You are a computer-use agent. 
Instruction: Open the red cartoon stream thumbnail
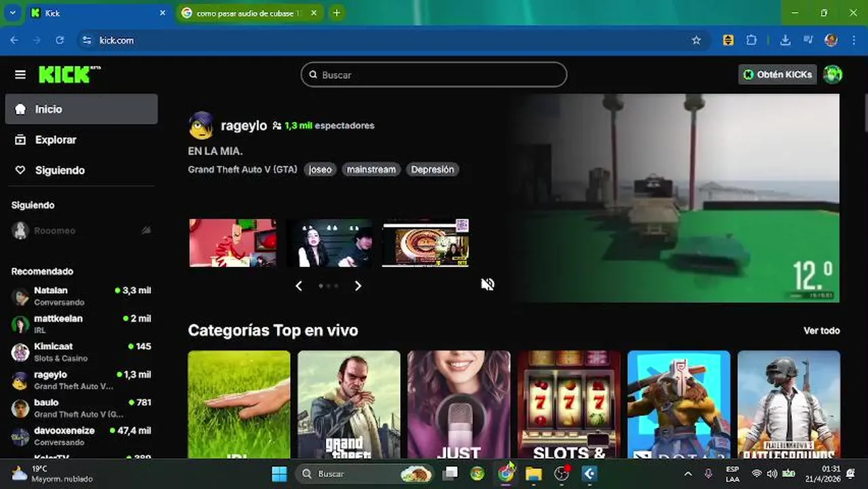pyautogui.click(x=232, y=242)
